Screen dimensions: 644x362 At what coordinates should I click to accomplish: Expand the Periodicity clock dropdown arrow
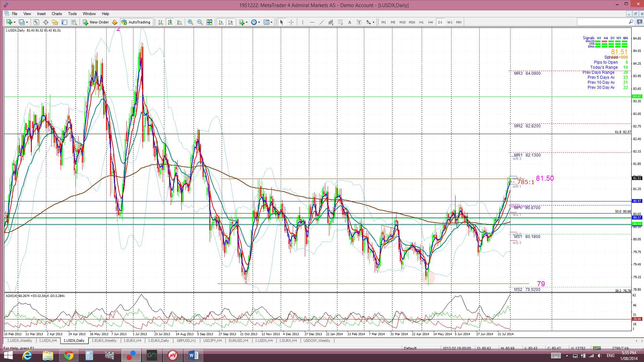[259, 22]
